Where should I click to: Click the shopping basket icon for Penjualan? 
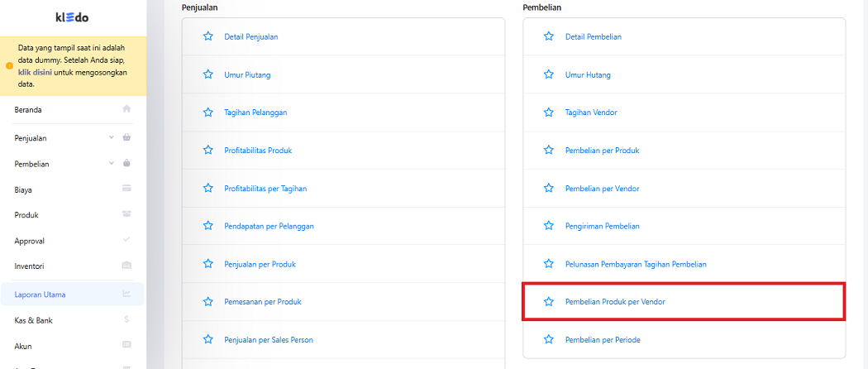tap(126, 137)
